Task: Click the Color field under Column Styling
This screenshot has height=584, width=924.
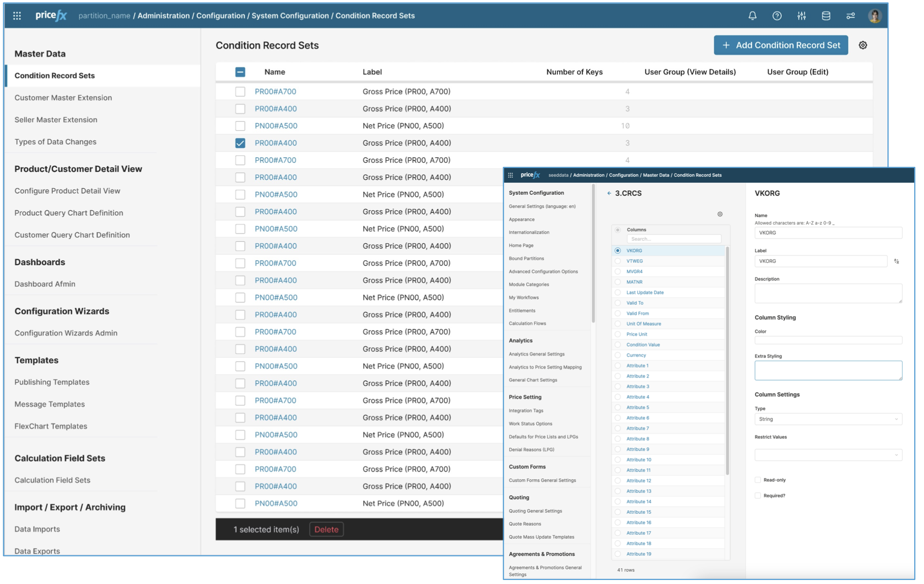Action: pyautogui.click(x=828, y=340)
